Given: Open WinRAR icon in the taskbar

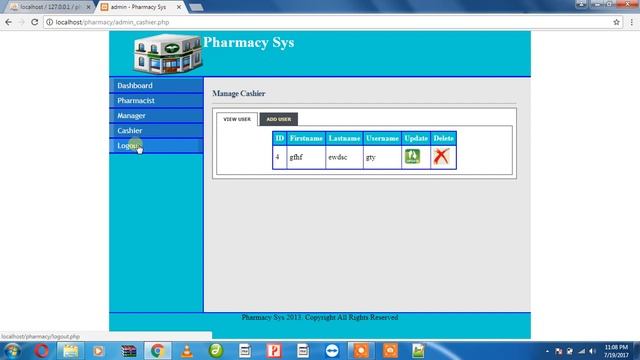Looking at the screenshot, I should click(x=129, y=351).
